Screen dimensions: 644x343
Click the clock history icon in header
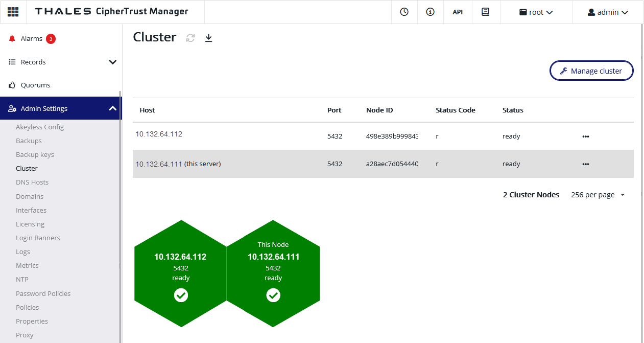tap(404, 12)
